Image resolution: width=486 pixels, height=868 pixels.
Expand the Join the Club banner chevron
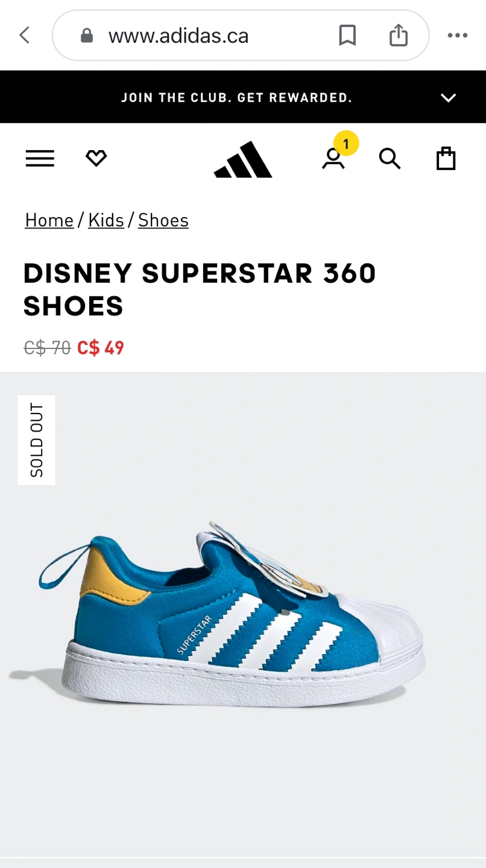448,98
